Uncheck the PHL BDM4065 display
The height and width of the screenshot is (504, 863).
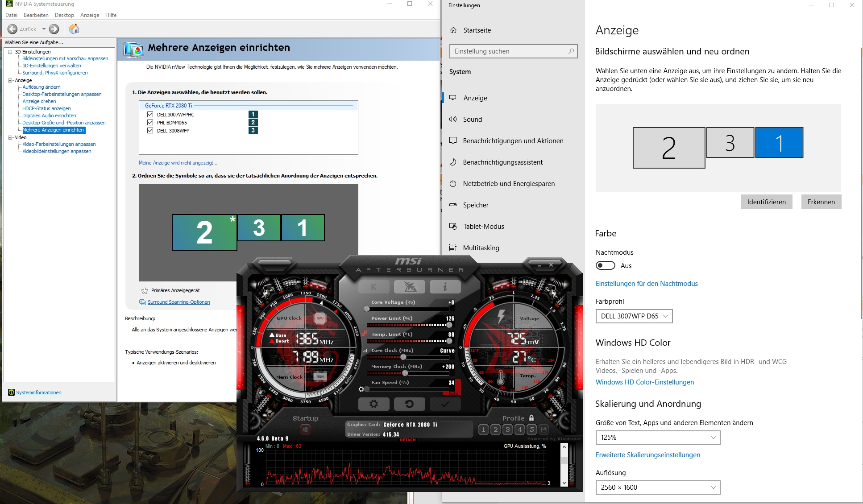149,122
